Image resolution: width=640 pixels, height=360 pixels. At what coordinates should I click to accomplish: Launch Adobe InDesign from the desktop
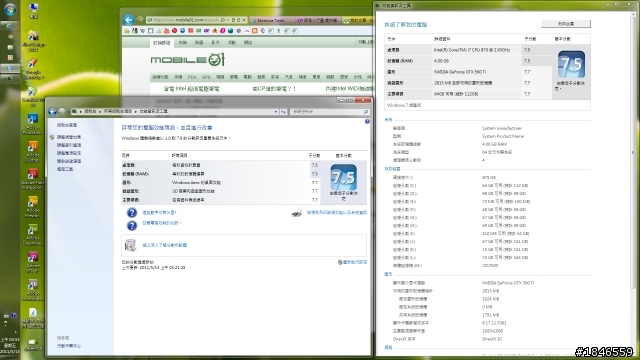pyautogui.click(x=33, y=262)
